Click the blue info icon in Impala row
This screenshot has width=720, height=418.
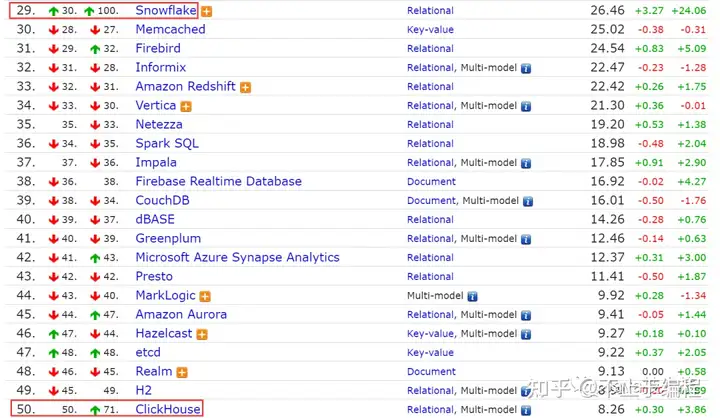(x=526, y=164)
